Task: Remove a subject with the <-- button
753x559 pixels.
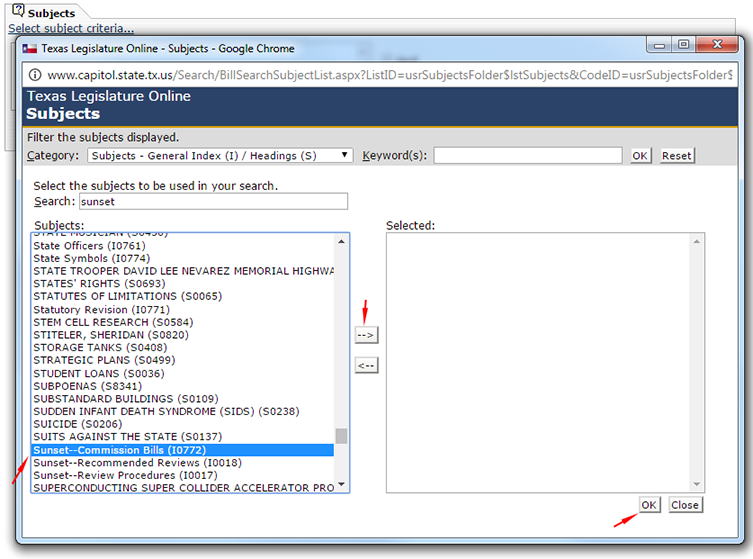Action: tap(366, 365)
